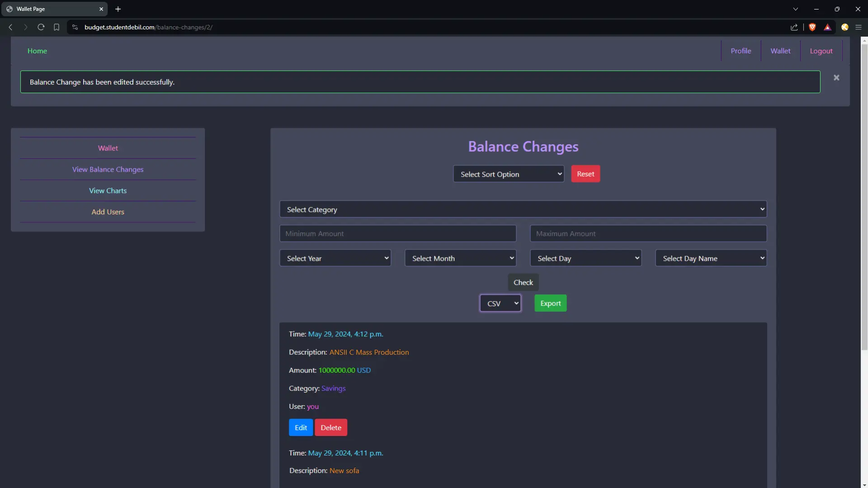Viewport: 868px width, 488px height.
Task: Open Brave Rewards triangle icon
Action: [x=827, y=27]
